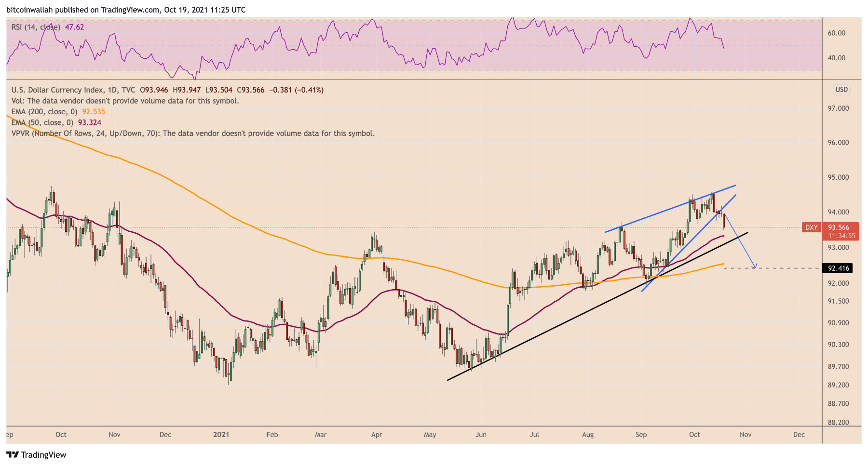Click the 92.416 target price label
The image size is (868, 466).
[838, 268]
